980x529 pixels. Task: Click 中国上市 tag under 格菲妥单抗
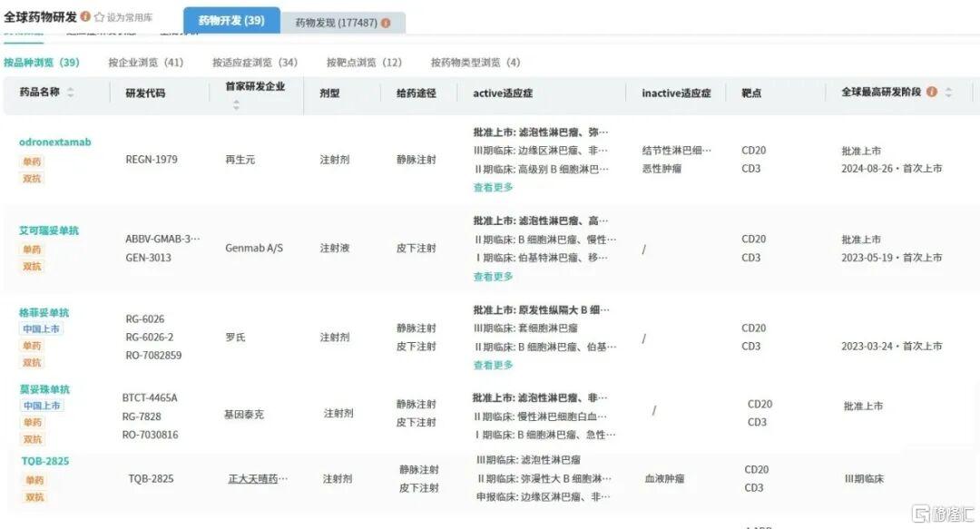[42, 329]
